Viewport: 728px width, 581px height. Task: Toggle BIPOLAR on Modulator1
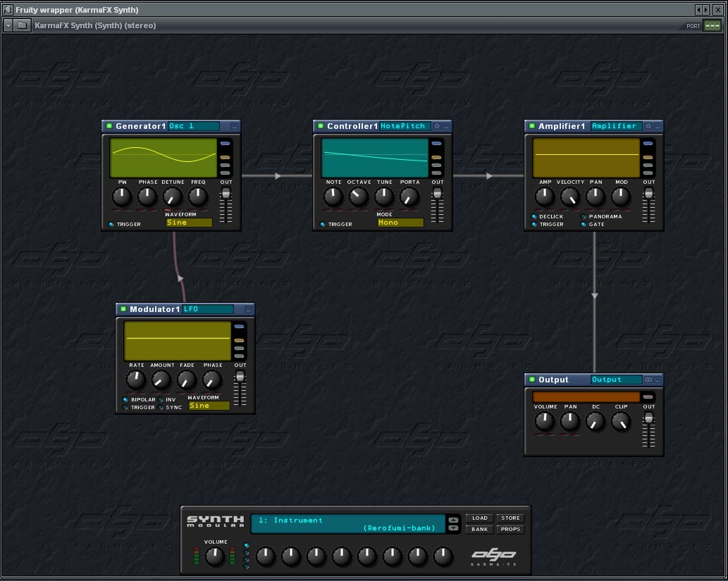(125, 399)
